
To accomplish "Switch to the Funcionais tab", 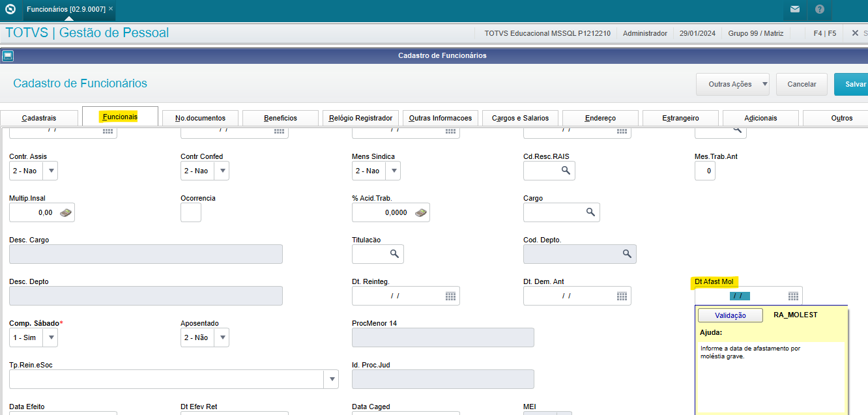I will click(120, 117).
